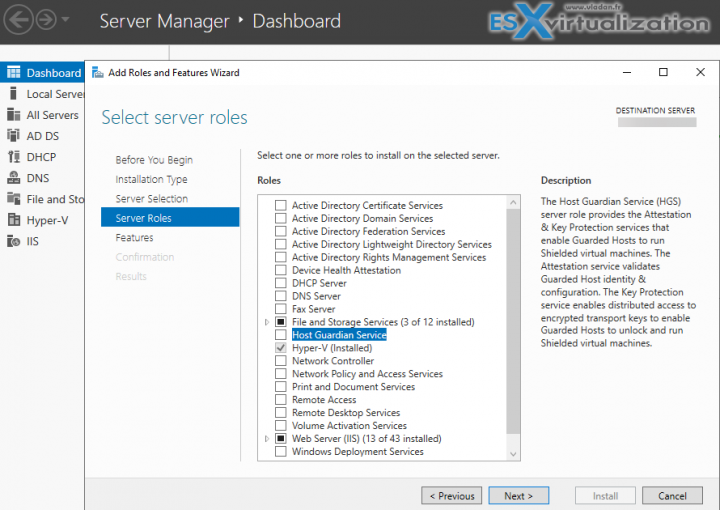Toggle Web Server (IIS) checkbox
This screenshot has width=720, height=510.
point(281,438)
